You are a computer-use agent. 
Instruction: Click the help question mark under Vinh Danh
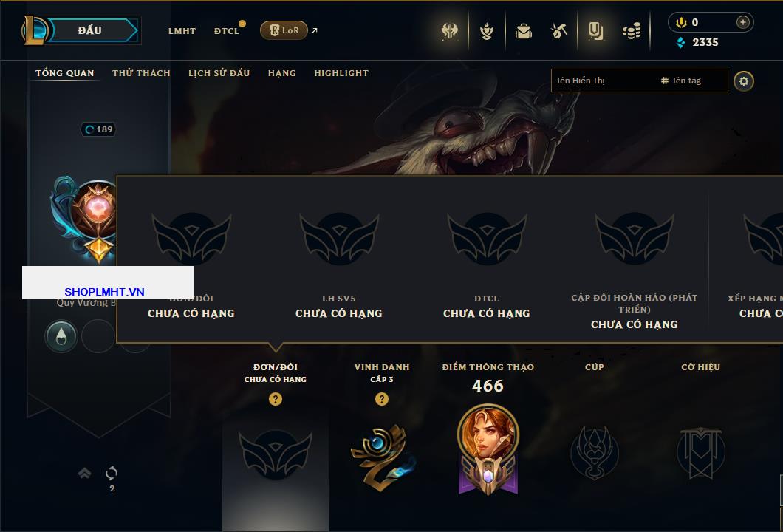pyautogui.click(x=381, y=398)
